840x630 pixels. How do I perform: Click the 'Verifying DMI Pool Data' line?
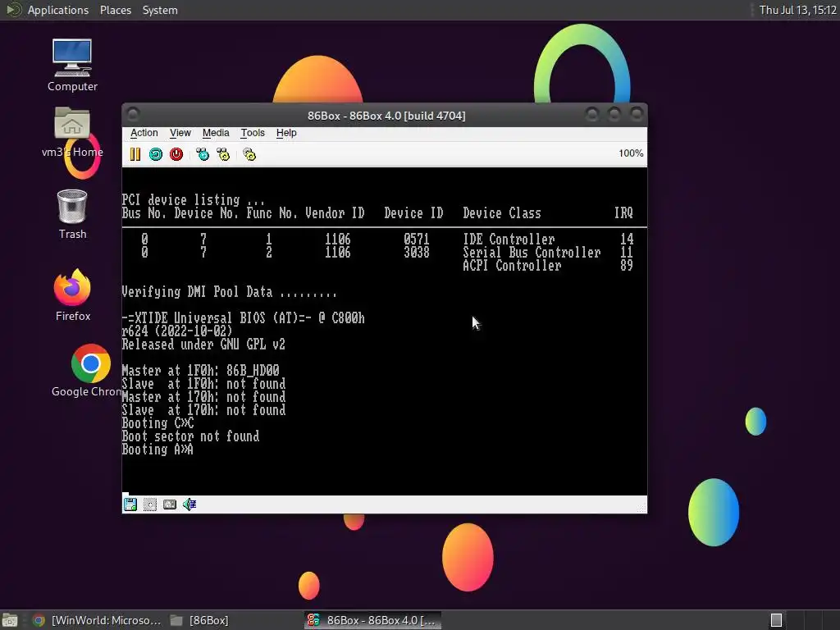click(x=230, y=292)
